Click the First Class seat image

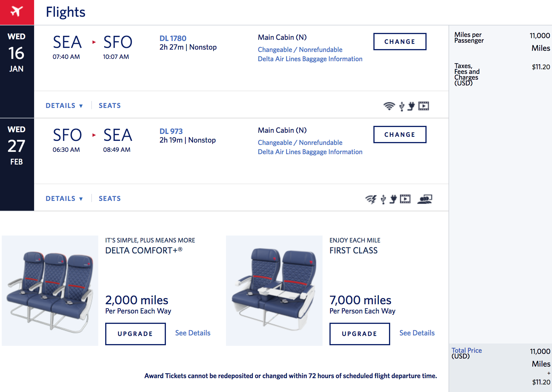[274, 290]
